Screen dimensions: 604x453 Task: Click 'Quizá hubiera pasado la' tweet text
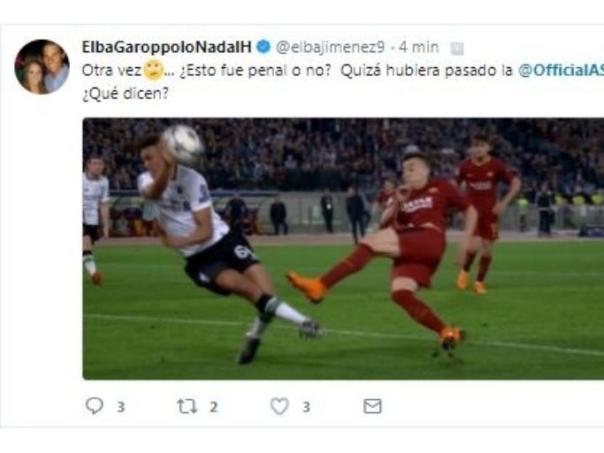click(427, 70)
